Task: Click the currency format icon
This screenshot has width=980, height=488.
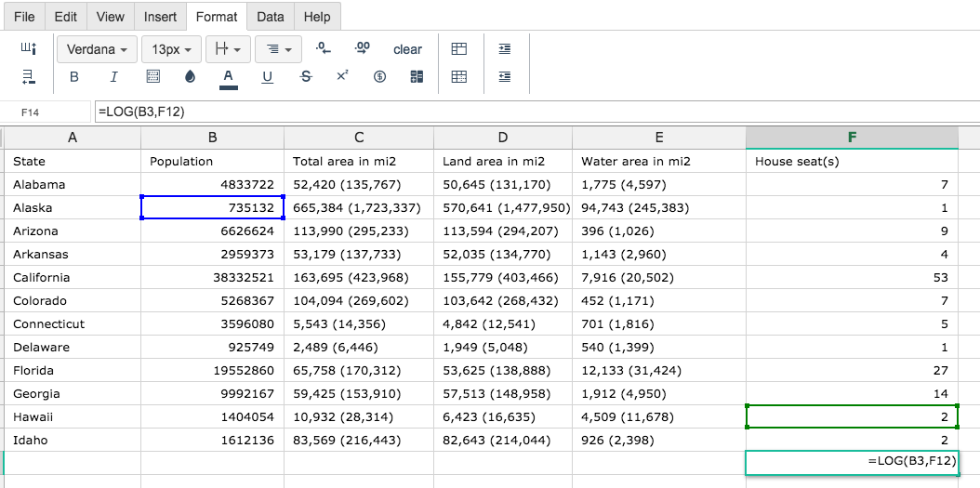Action: (379, 77)
